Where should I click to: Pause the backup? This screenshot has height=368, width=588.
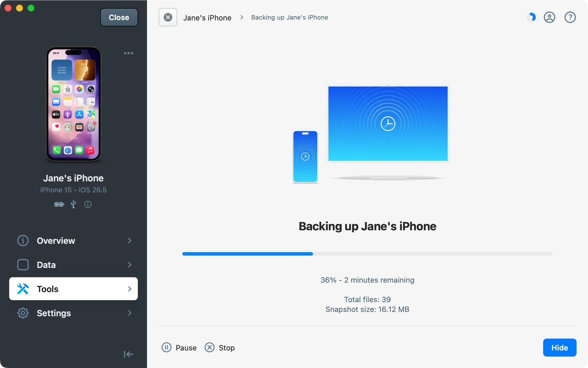coord(179,348)
